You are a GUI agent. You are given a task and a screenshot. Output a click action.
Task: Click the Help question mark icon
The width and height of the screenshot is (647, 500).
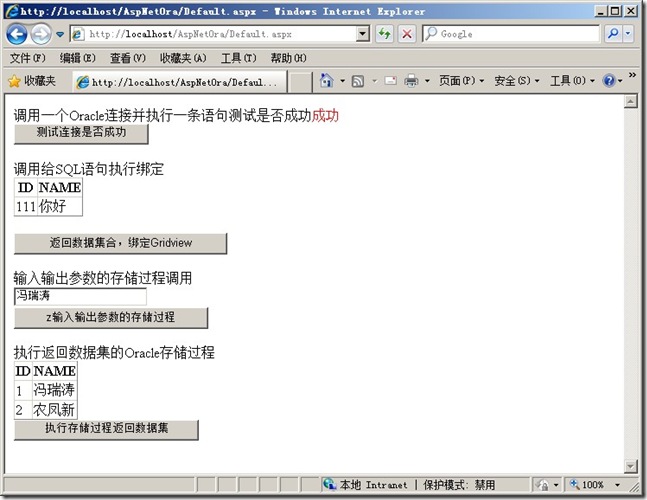(609, 80)
